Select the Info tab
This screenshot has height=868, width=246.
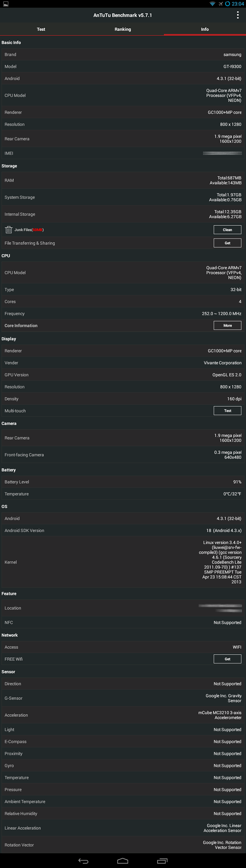205,29
